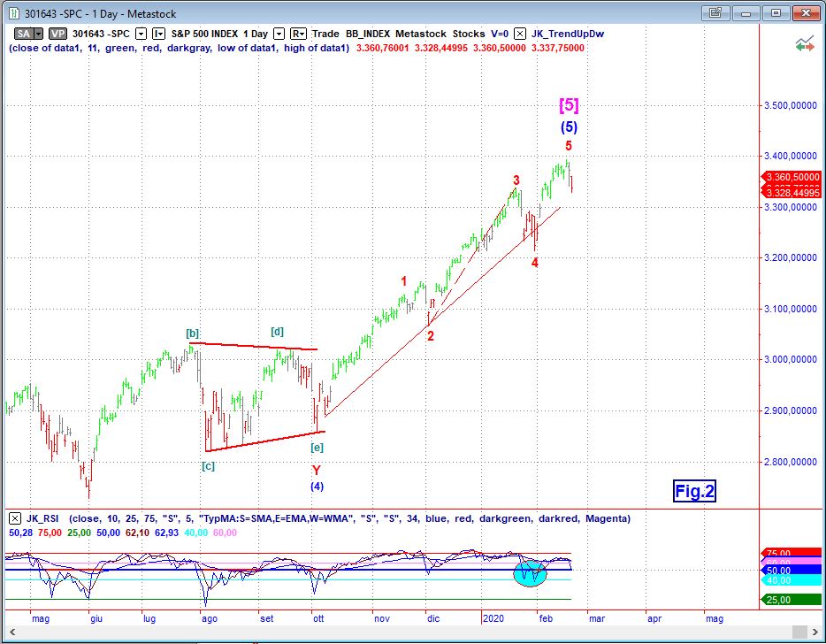Click the JK_TrendUpDw indicator name
The width and height of the screenshot is (826, 644).
(x=568, y=34)
